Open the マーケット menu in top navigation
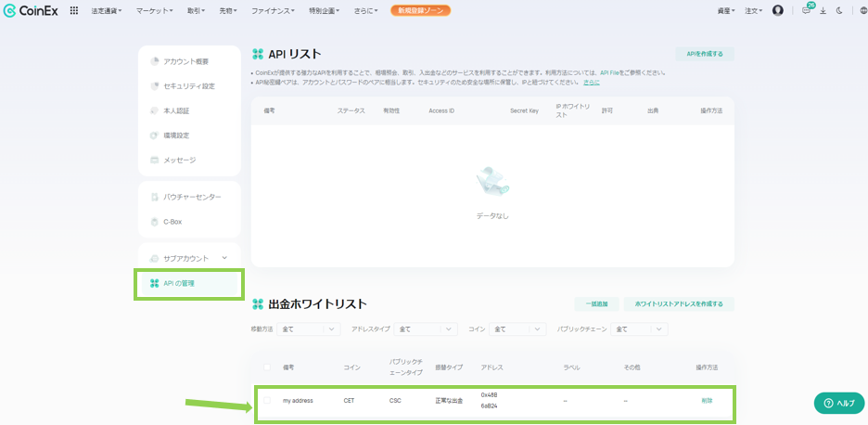This screenshot has width=868, height=425. (153, 10)
